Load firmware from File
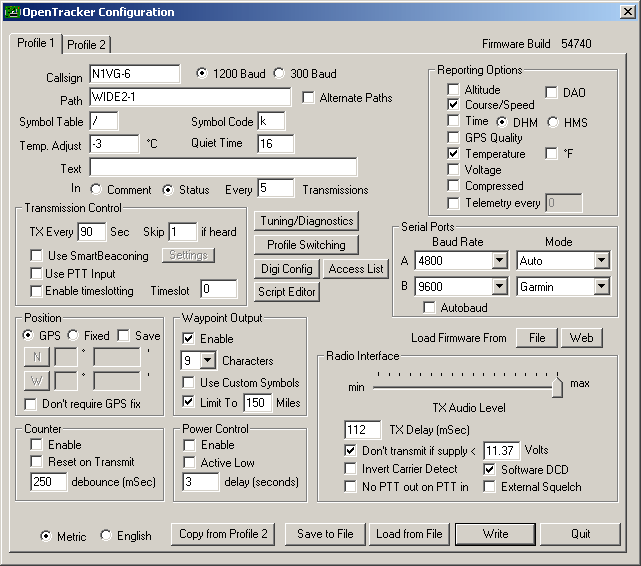The width and height of the screenshot is (641, 566). [x=537, y=338]
